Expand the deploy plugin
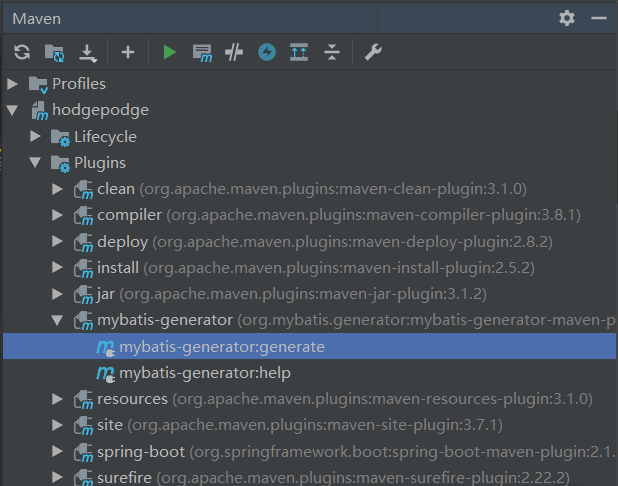 pyautogui.click(x=58, y=241)
